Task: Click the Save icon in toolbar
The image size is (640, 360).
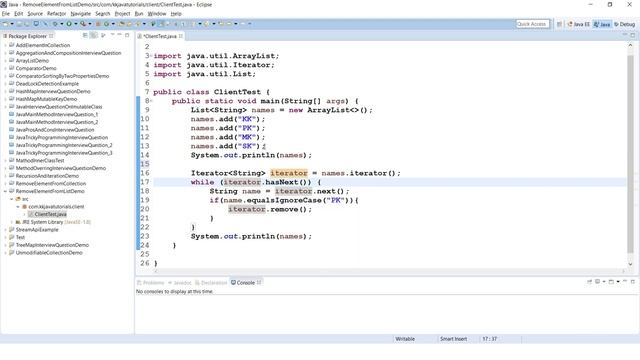Action: [x=19, y=24]
